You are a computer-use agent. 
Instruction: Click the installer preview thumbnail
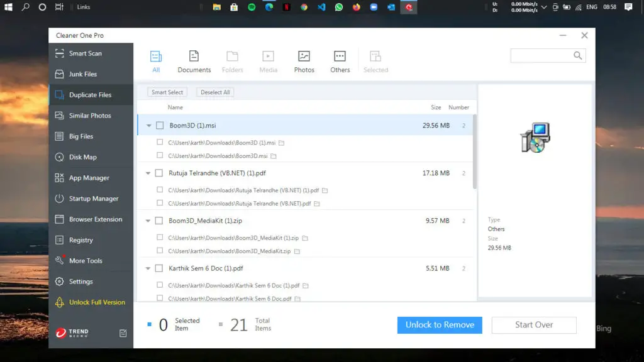pyautogui.click(x=535, y=138)
